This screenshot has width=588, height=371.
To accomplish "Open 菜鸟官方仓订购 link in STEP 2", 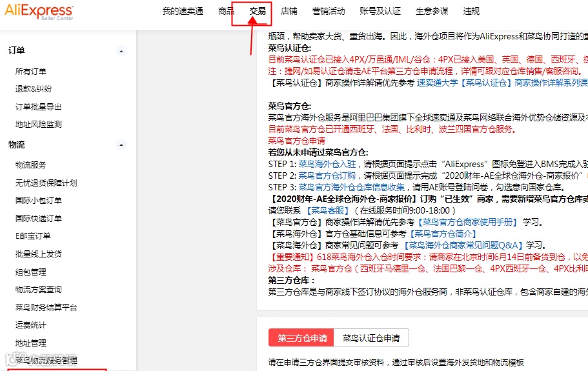I will pos(327,175).
